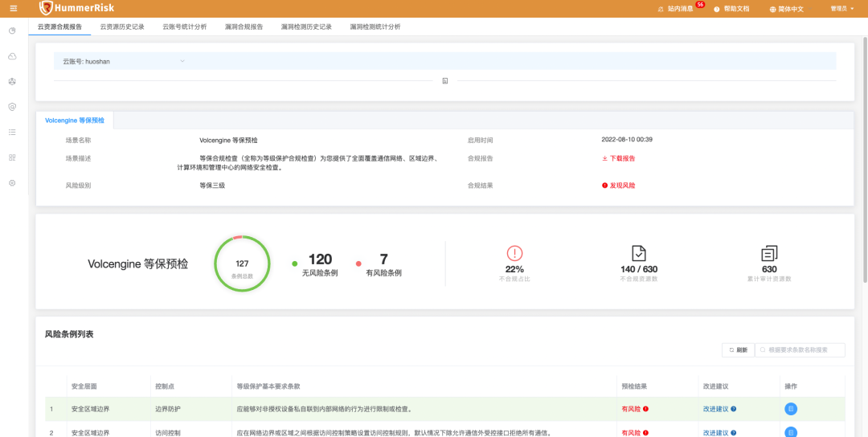
Task: Open 帮助文档 help documentation link
Action: [x=732, y=9]
